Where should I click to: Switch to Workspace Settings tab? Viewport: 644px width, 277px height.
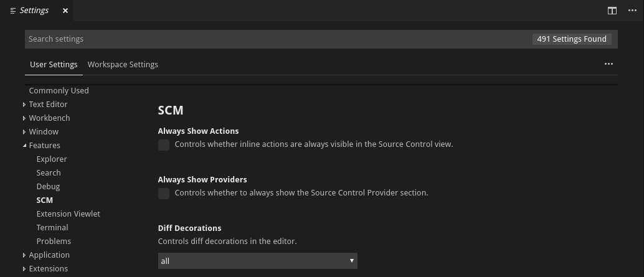[123, 65]
